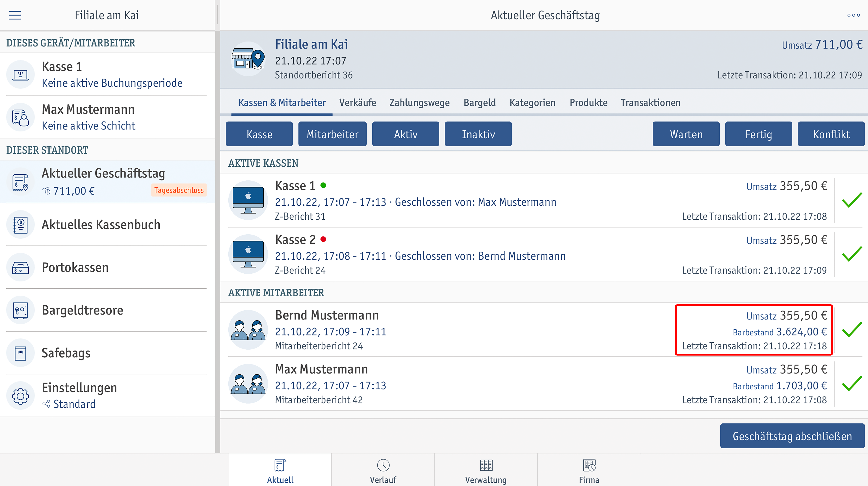Click 'Mitarbeiterbericht 24' text

[319, 346]
